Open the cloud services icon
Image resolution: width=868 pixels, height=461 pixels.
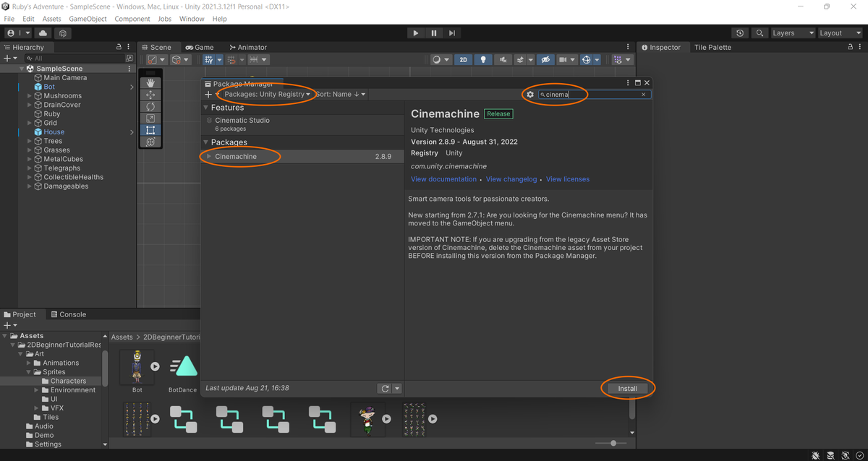(43, 33)
